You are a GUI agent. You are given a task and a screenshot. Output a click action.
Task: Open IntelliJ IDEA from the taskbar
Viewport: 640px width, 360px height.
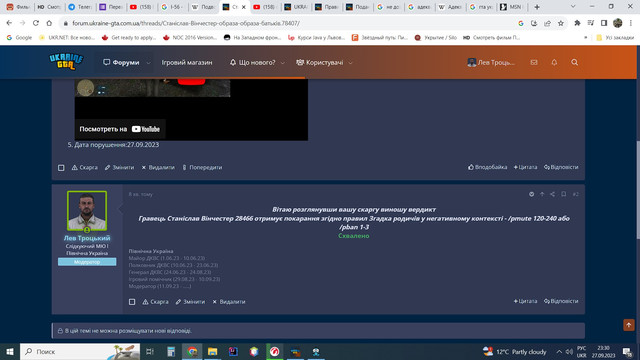pyautogui.click(x=233, y=351)
